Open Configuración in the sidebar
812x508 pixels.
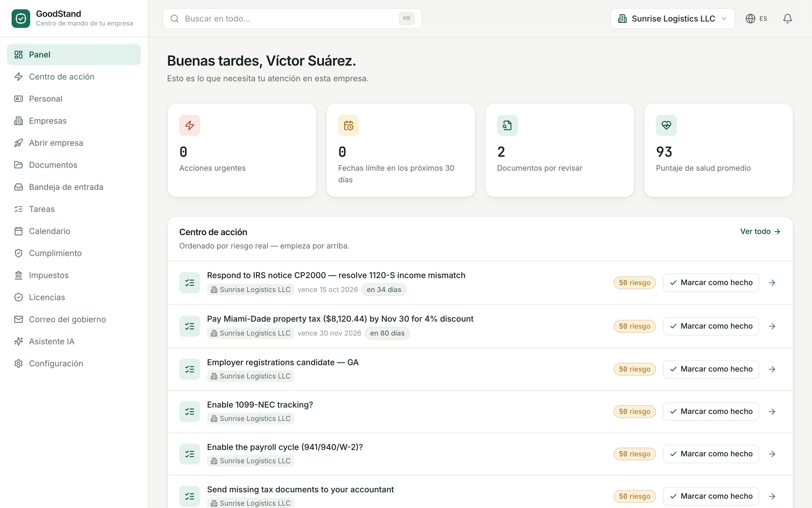[x=74, y=363]
